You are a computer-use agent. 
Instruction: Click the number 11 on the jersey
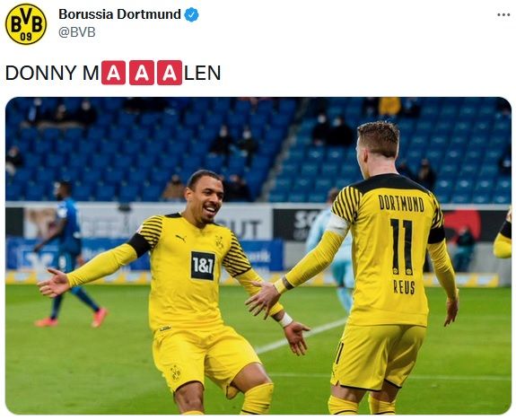(401, 247)
